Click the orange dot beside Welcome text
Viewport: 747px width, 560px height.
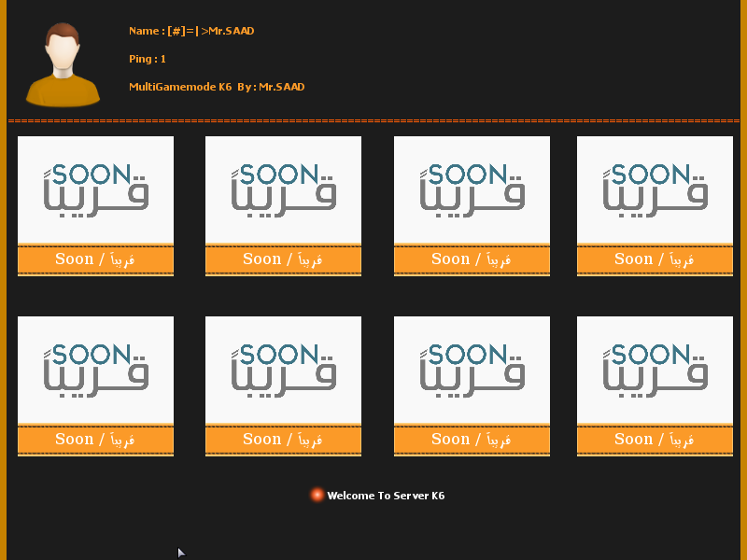pos(317,495)
